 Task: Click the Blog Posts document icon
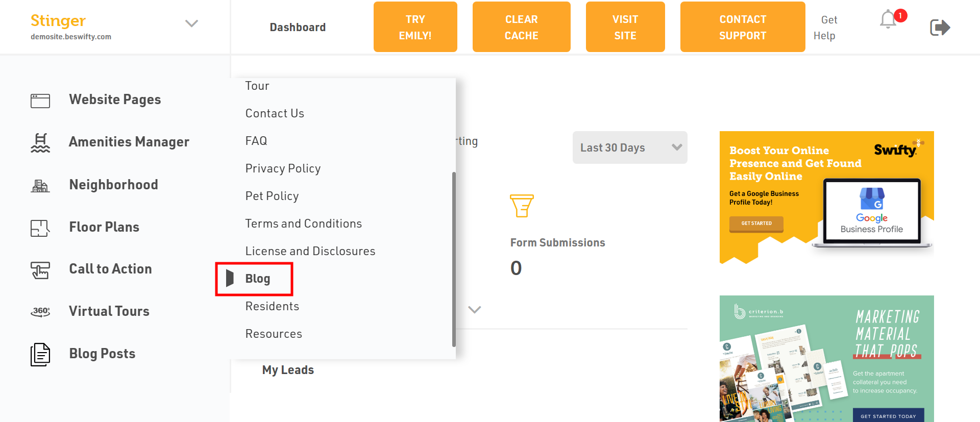coord(40,355)
